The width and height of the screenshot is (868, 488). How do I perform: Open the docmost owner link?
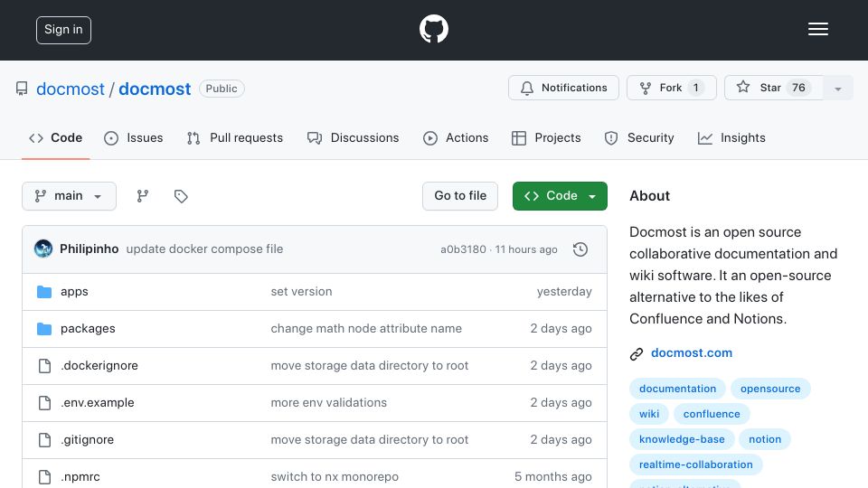click(x=71, y=89)
